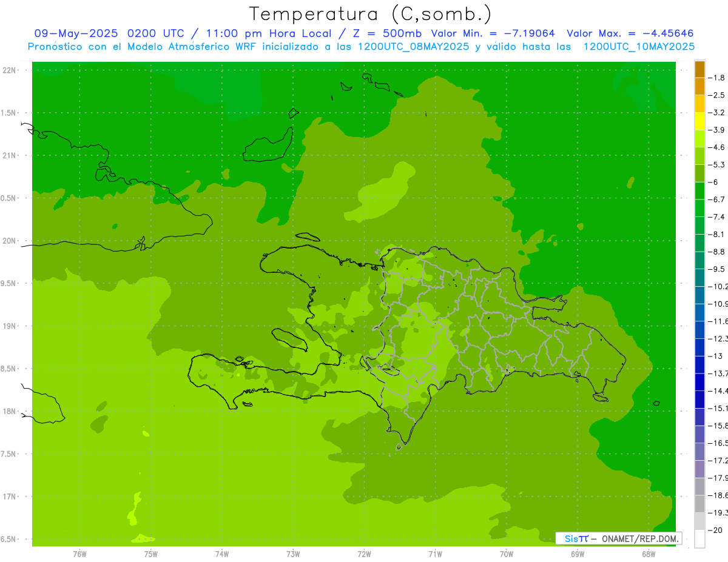Click the '-13' colorbar value
The width and height of the screenshot is (728, 562).
click(x=716, y=356)
